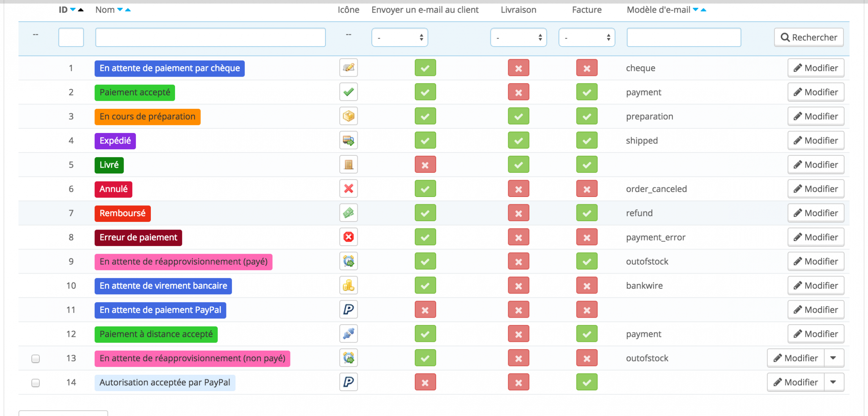
Task: Toggle Facture flag for Autorisation acceptée par PayPal
Action: click(x=587, y=382)
